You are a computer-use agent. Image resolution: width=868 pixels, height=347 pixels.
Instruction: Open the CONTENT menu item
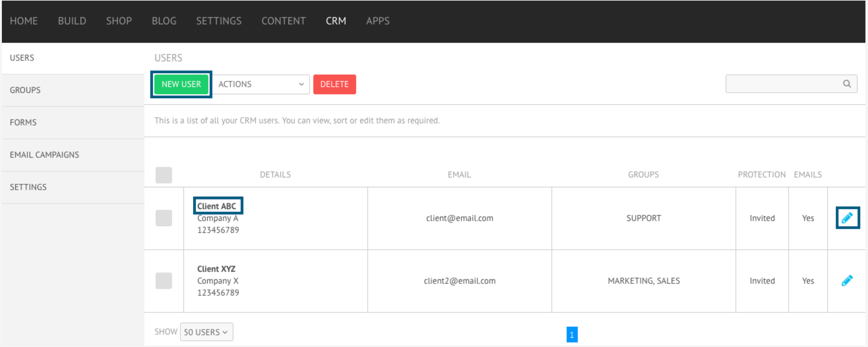tap(284, 21)
